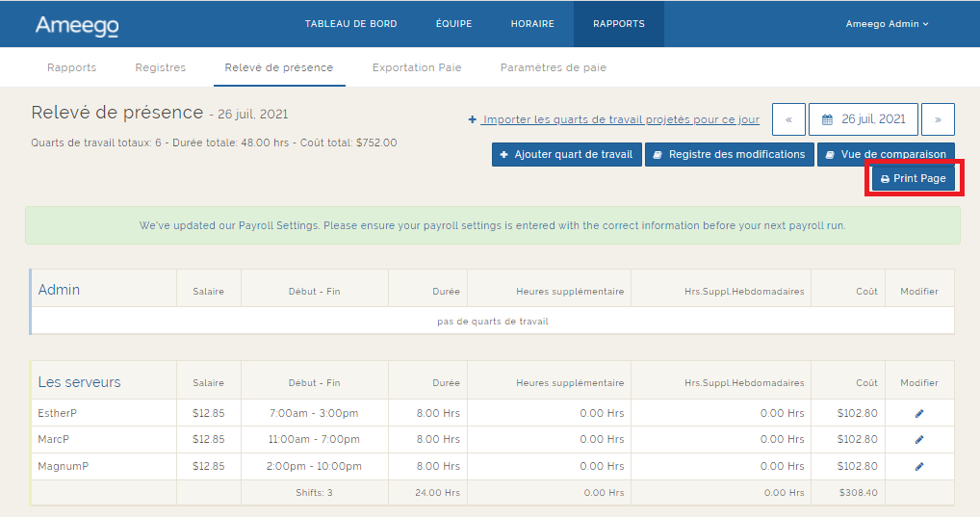Click the Ameego logo

[x=77, y=25]
